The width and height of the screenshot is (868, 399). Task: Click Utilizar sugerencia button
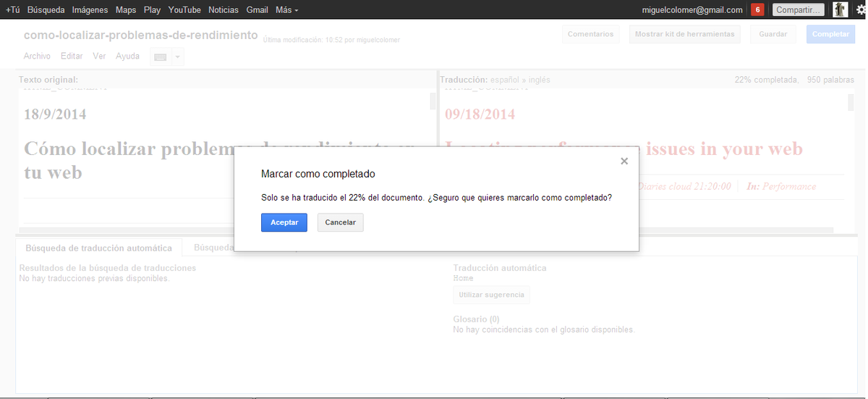click(491, 295)
